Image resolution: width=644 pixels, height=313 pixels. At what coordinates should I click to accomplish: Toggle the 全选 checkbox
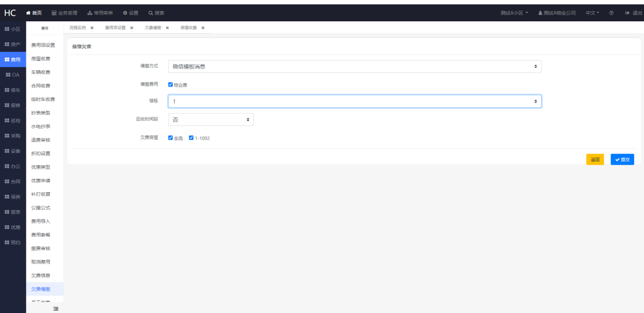click(170, 138)
